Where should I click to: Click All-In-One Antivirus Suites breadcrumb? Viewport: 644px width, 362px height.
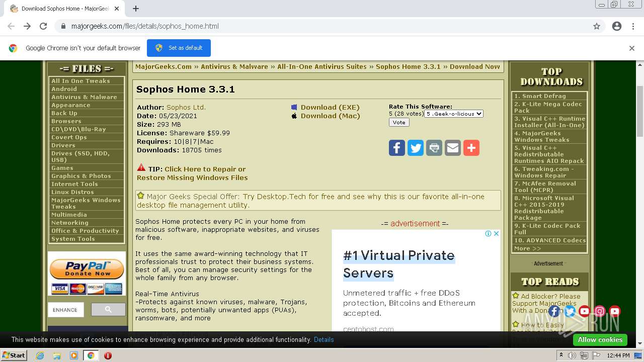[x=322, y=66]
